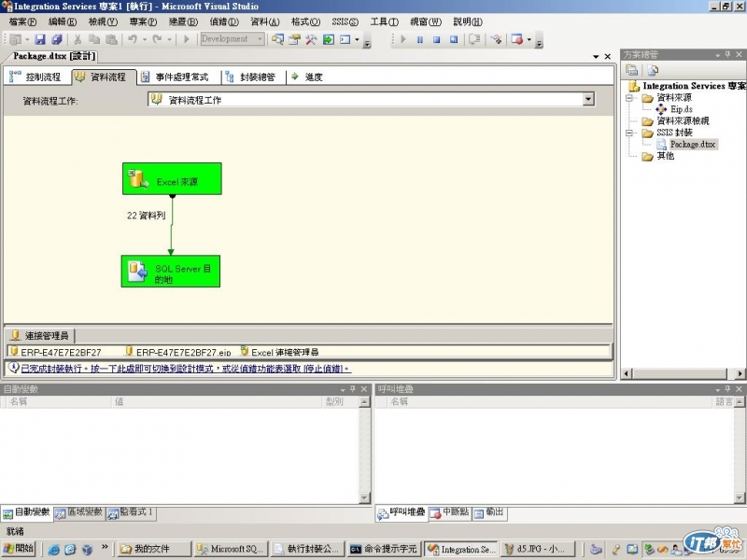Collapse the 資料來源 folder node
Screen dimensions: 747x560
[629, 98]
